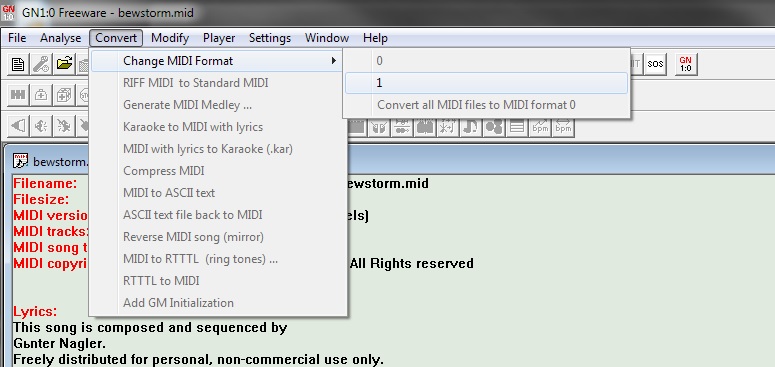The width and height of the screenshot is (775, 367).
Task: Choose Reverse MIDI song (mirror)
Action: pyautogui.click(x=217, y=237)
